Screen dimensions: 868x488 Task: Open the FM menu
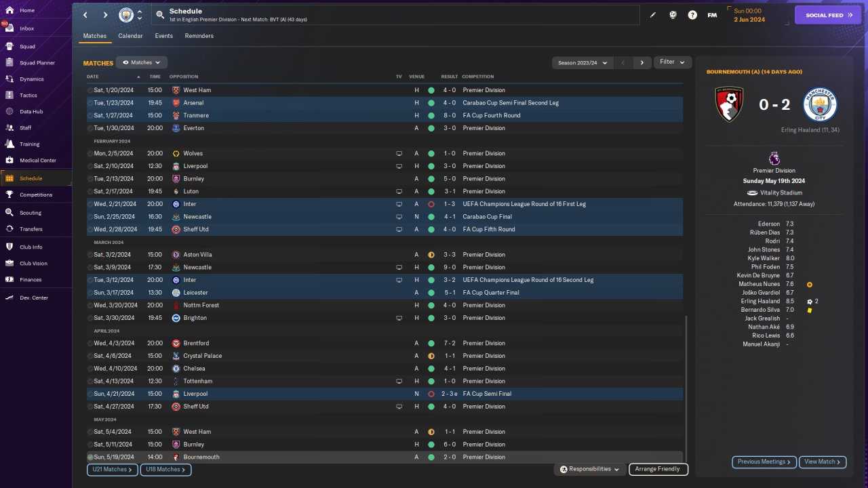tap(712, 15)
